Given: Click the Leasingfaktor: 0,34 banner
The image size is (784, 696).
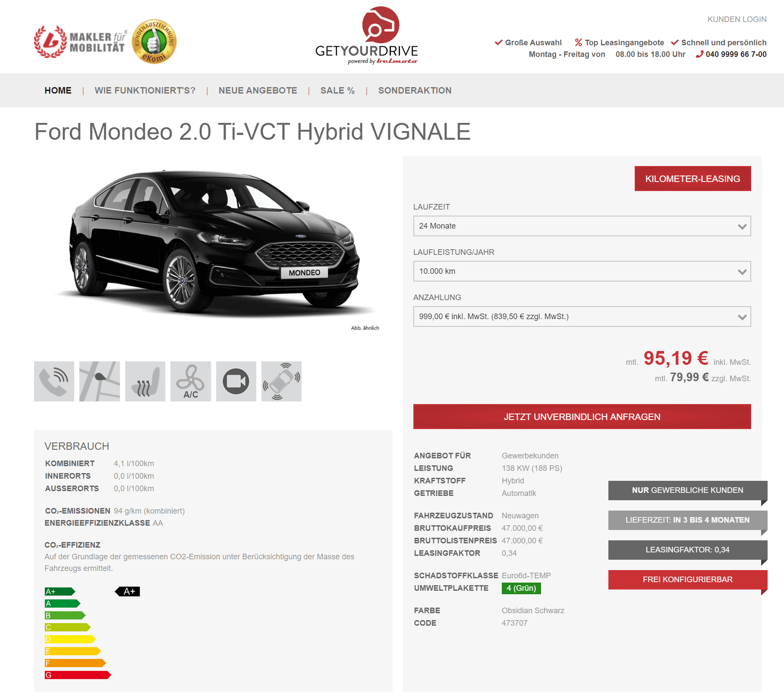Looking at the screenshot, I should click(688, 550).
